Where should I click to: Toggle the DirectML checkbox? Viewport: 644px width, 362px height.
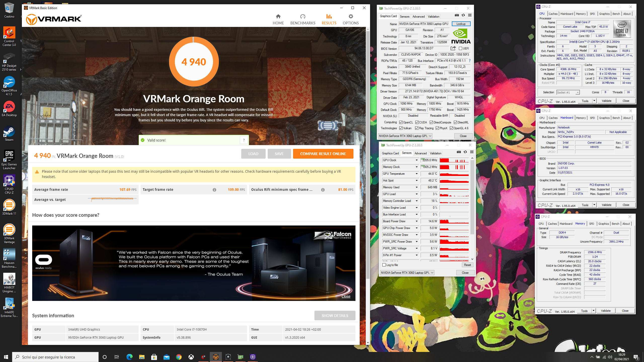456,122
